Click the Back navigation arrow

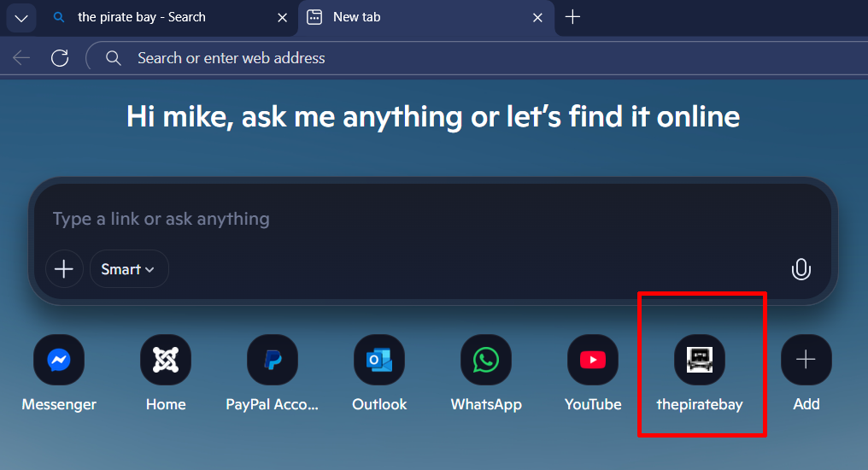(x=21, y=58)
